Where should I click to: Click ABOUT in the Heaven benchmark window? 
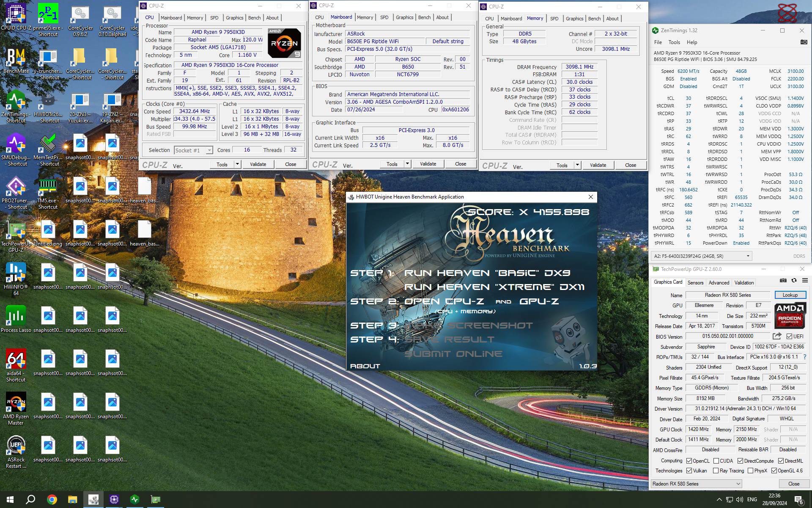pyautogui.click(x=365, y=366)
